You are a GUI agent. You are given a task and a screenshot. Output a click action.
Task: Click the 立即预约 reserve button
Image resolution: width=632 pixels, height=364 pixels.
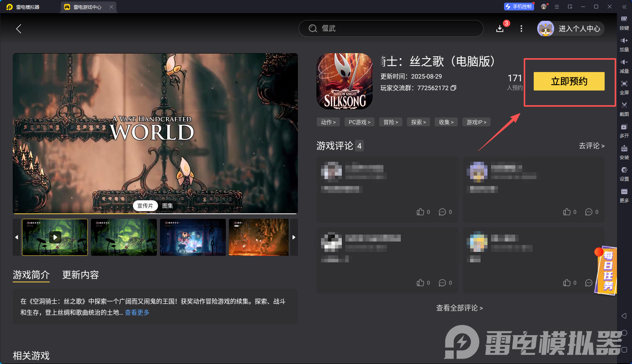569,81
